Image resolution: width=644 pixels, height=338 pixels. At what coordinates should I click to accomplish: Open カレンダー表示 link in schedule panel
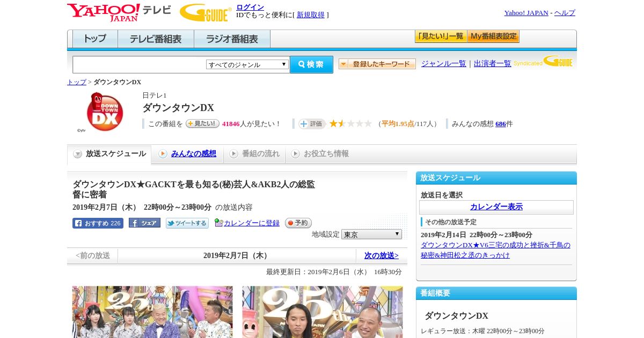click(x=496, y=207)
